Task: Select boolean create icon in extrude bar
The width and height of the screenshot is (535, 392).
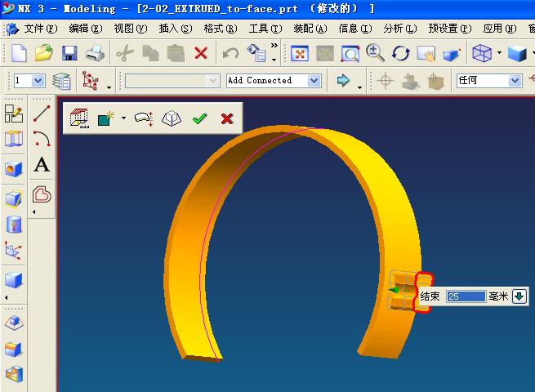Action: click(x=105, y=118)
